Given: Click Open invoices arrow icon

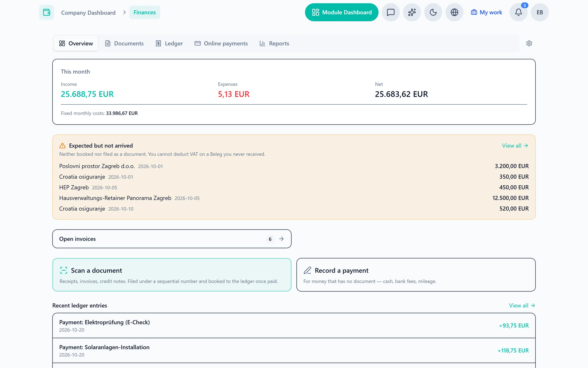Looking at the screenshot, I should coord(281,239).
